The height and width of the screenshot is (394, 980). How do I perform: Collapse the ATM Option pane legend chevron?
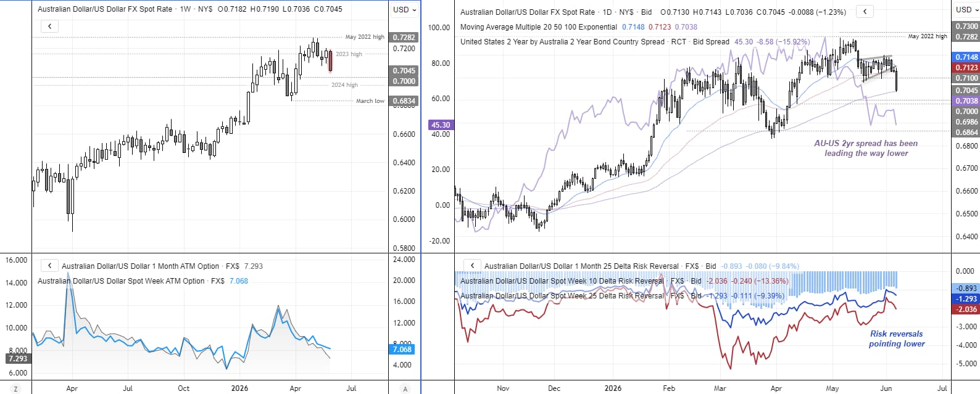tap(50, 266)
